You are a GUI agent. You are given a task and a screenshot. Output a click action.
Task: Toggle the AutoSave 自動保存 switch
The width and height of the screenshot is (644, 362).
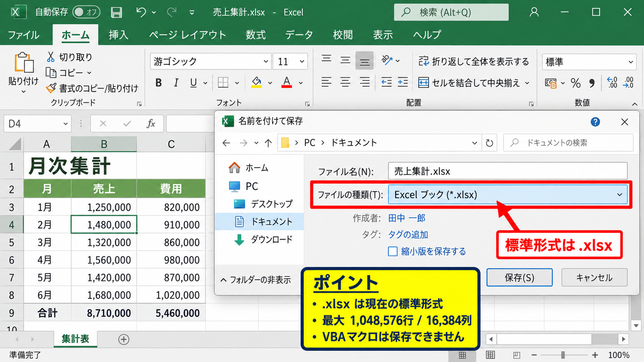coord(86,12)
